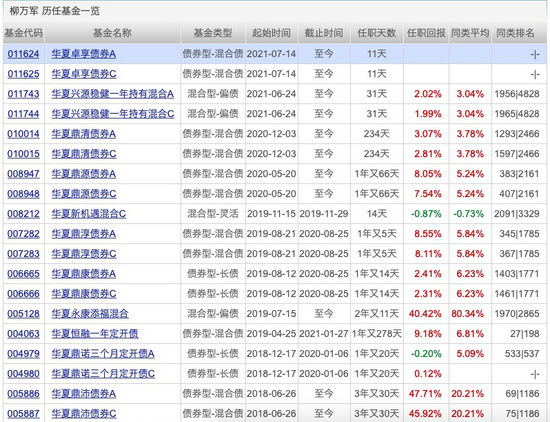Select the 混合型-灵活 fund type cell
The image size is (550, 422).
(x=213, y=214)
